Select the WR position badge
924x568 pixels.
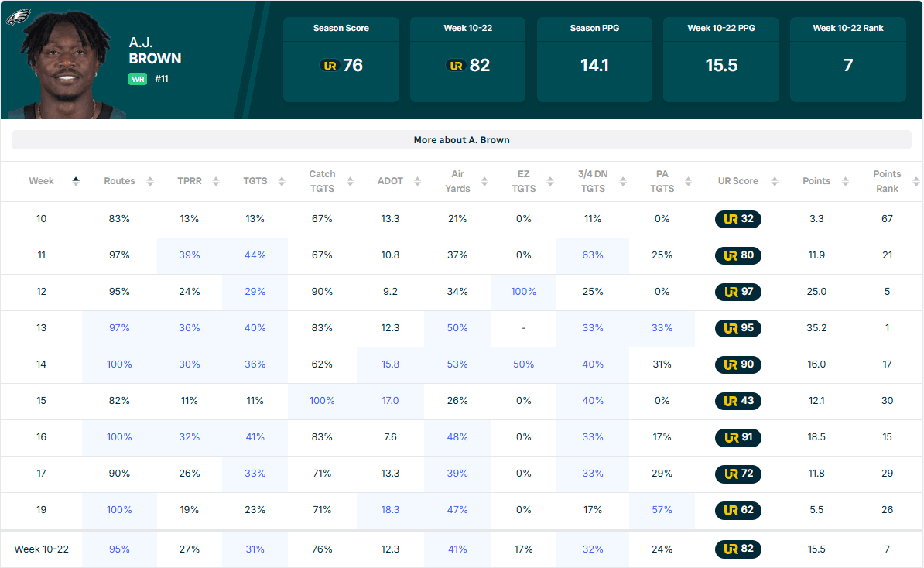pos(137,79)
